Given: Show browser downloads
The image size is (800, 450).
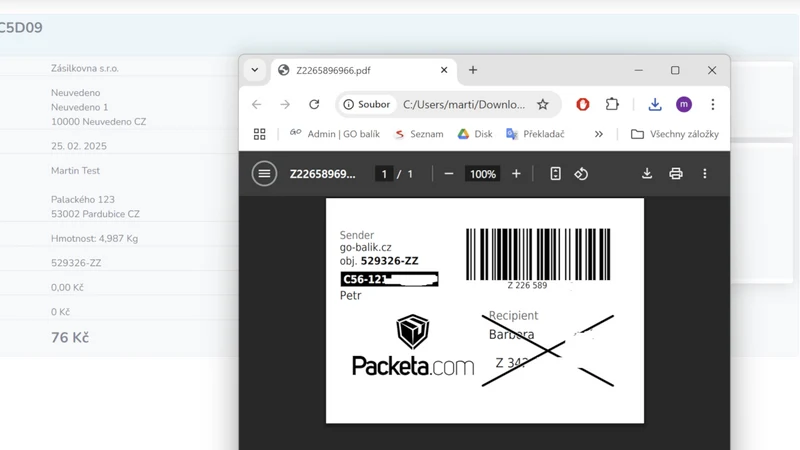Looking at the screenshot, I should [655, 105].
